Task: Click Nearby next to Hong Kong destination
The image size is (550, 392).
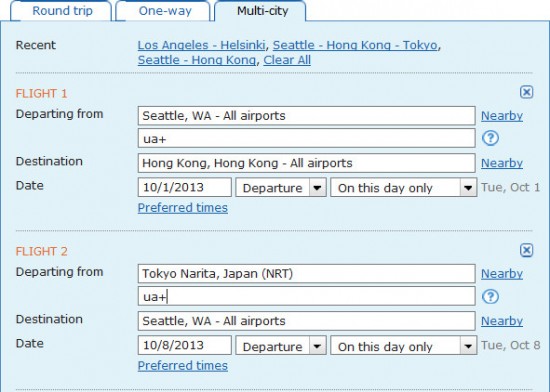Action: [502, 163]
